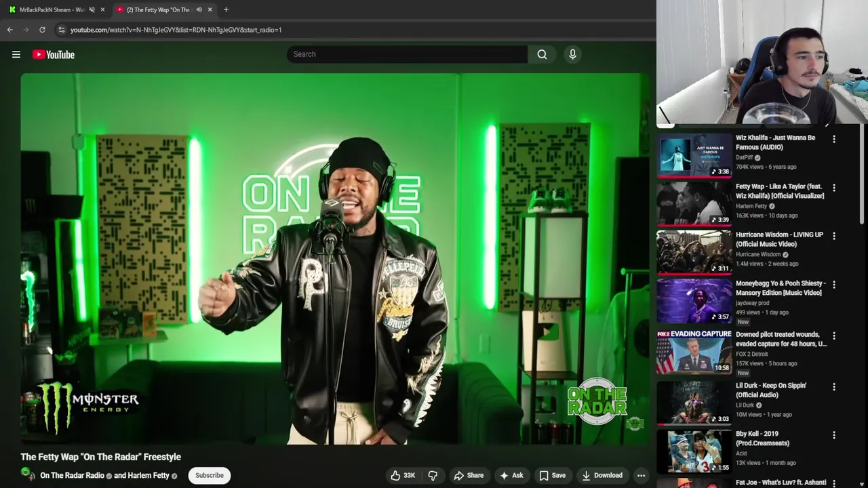868x488 pixels.
Task: Open Wiz Khalifa Just Wanna Be Famous thumbnail
Action: coord(694,157)
